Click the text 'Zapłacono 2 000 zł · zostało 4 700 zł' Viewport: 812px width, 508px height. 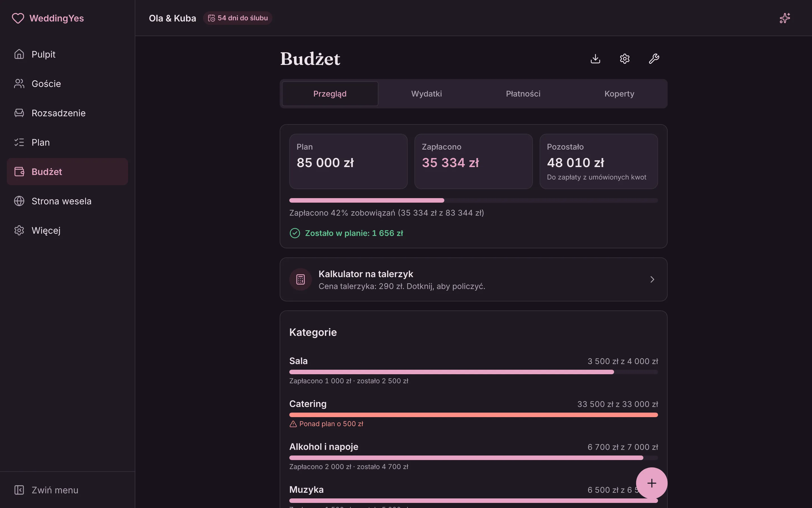(x=348, y=467)
